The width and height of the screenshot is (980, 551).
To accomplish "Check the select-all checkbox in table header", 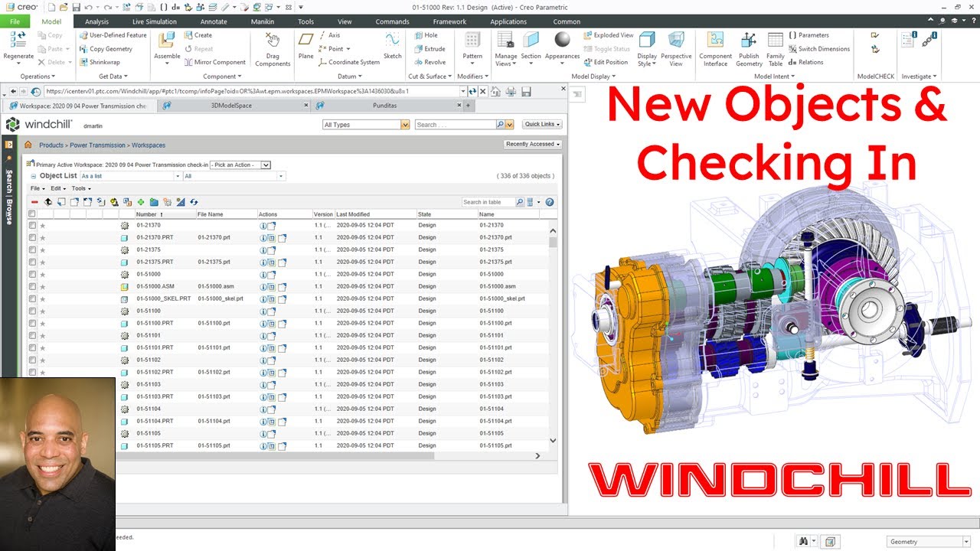I will [x=32, y=214].
